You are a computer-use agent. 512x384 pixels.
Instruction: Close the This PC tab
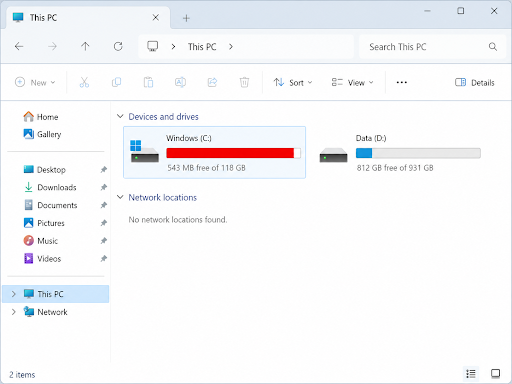pos(156,18)
